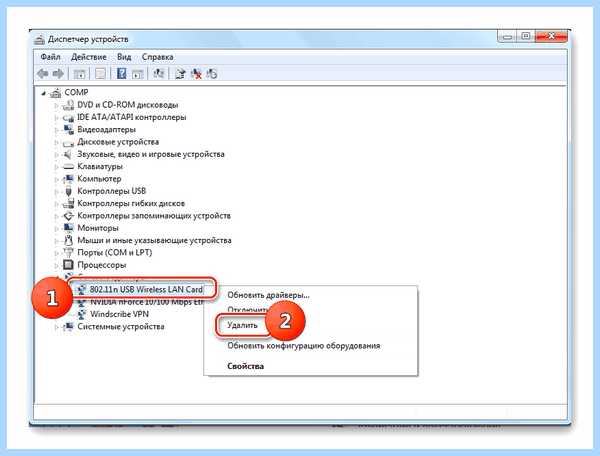Screen dimensions: 600x456
Task: Select Контроллеры гибких дисков row
Action: 131,204
